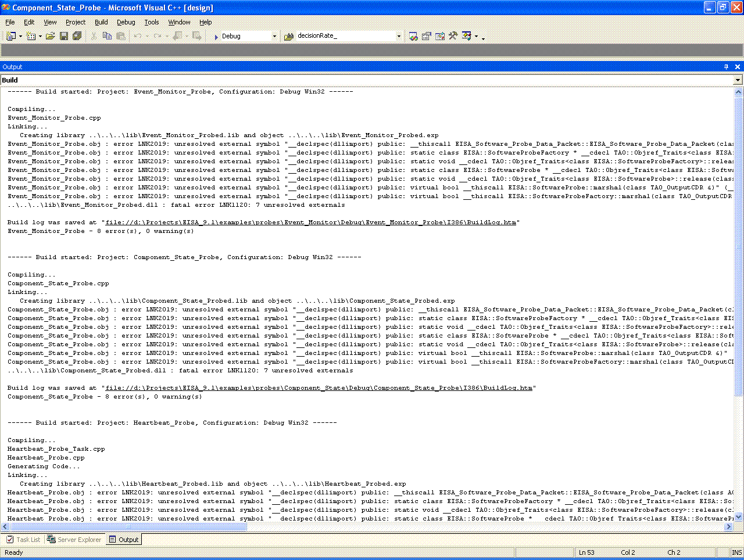744x560 pixels.
Task: Click the 'Build started: Project: Heartbeat_Probe' line
Action: (172, 423)
